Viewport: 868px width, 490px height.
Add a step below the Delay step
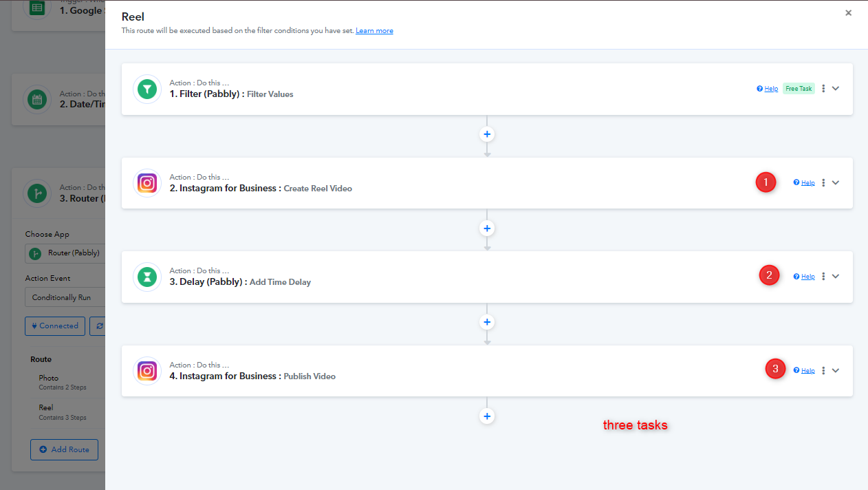click(487, 322)
